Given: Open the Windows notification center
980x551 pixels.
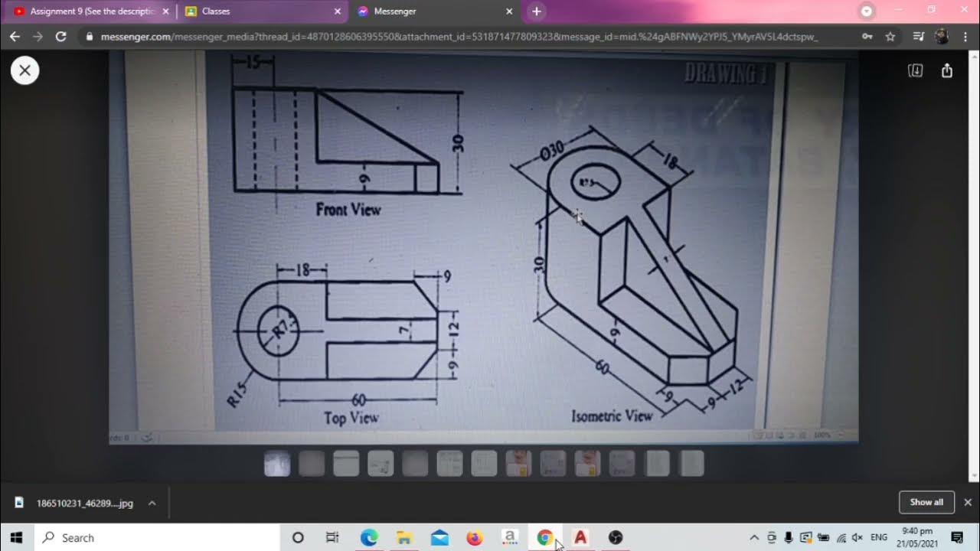Looking at the screenshot, I should pos(957,538).
